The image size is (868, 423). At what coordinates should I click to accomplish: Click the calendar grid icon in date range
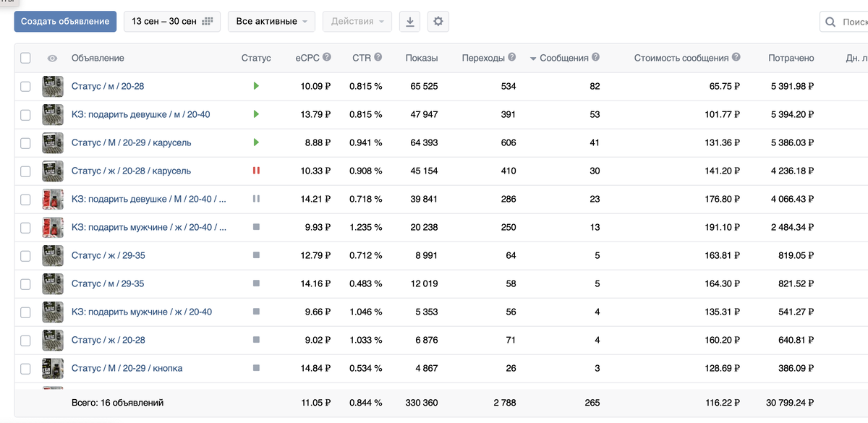coord(208,22)
